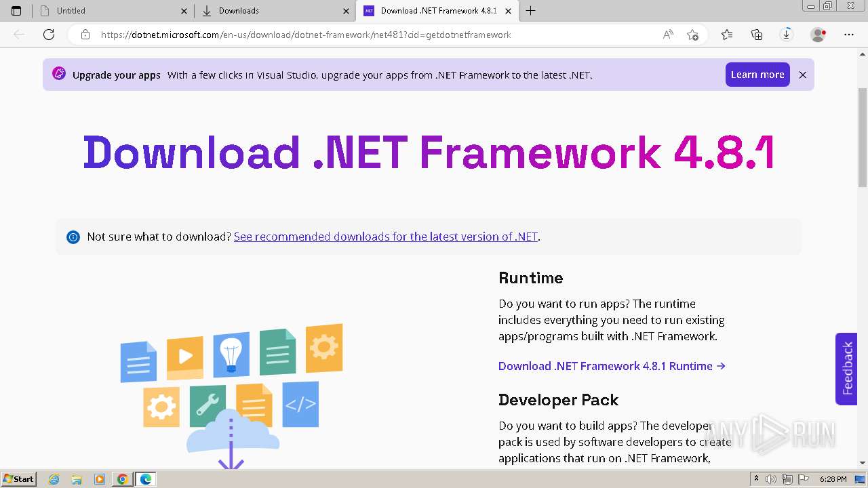The height and width of the screenshot is (488, 868).
Task: Open Settings and more menu
Action: click(849, 35)
